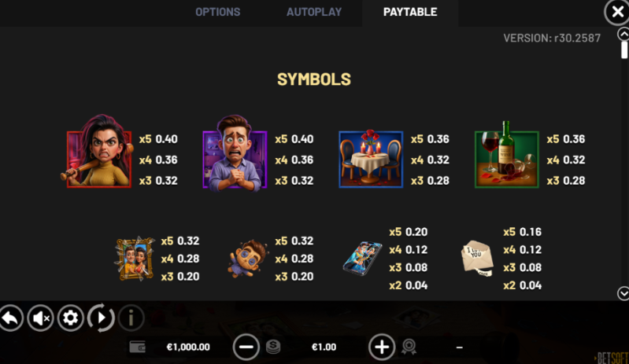Click the wine bottle symbol
This screenshot has height=364, width=629.
point(507,155)
